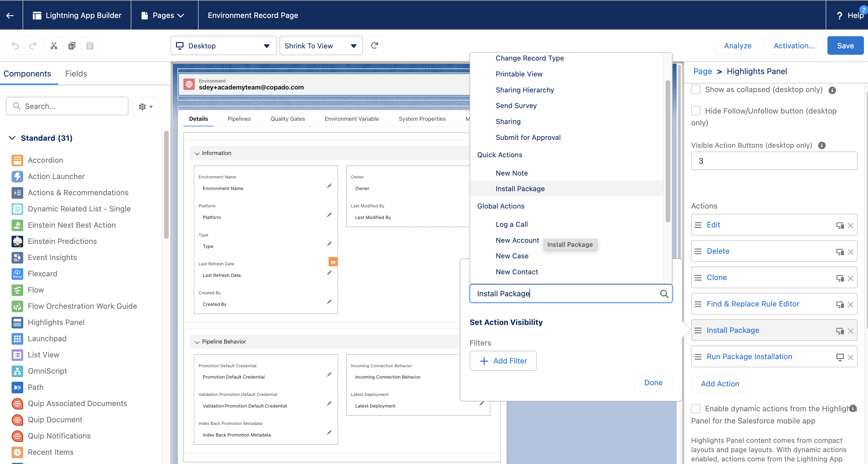Image resolution: width=868 pixels, height=464 pixels.
Task: Open the component settings gear dropdown
Action: [x=146, y=106]
